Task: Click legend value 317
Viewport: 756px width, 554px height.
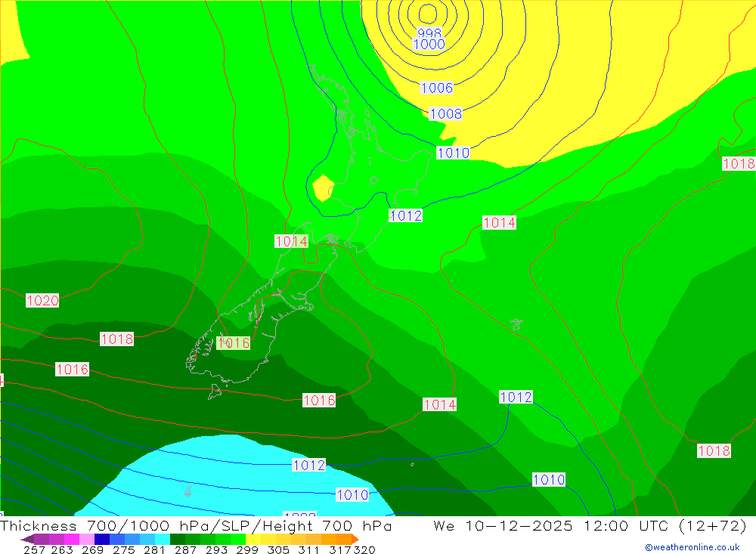Action: click(340, 550)
